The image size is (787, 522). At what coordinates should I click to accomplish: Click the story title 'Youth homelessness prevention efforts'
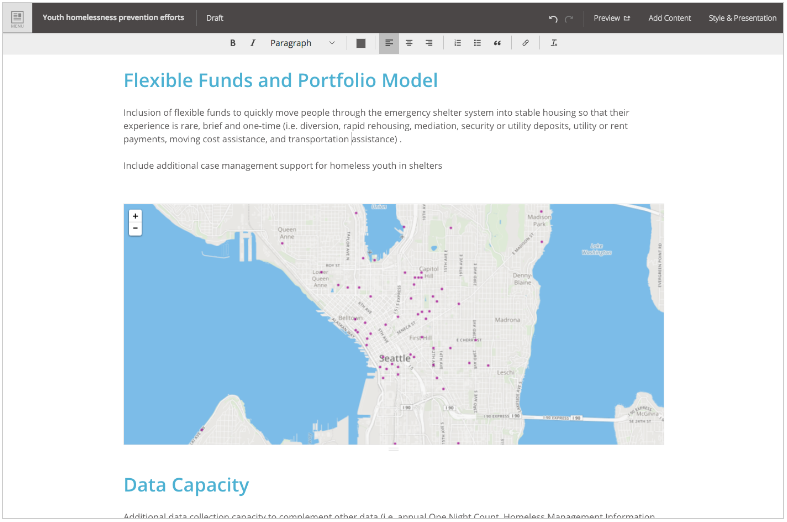point(113,18)
